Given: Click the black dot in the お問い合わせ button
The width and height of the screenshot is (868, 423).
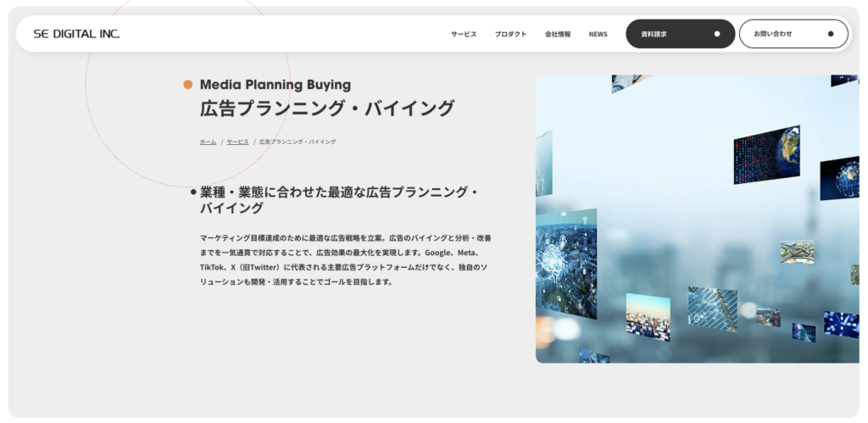Looking at the screenshot, I should point(831,34).
